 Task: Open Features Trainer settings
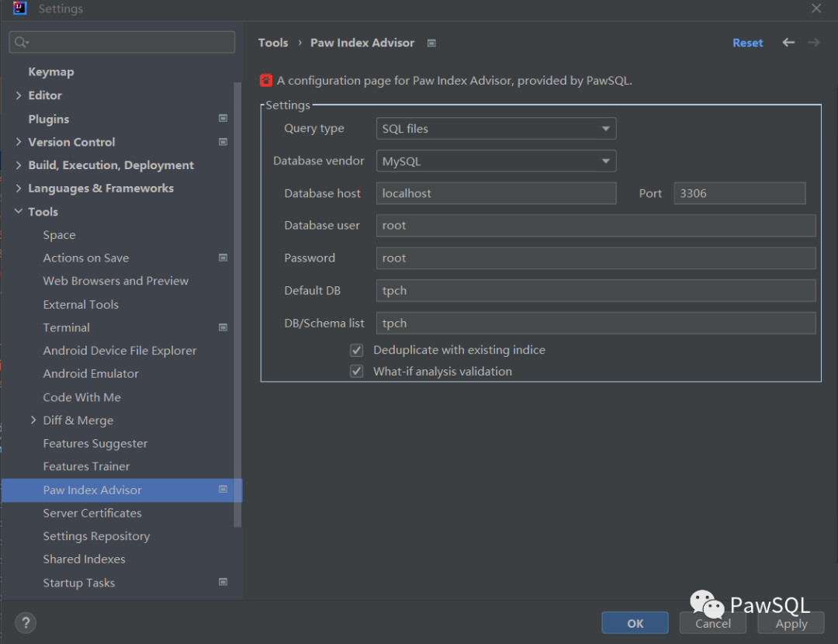pos(87,466)
